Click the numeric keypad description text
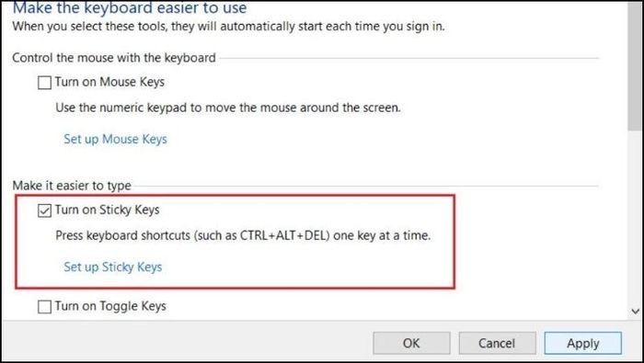644x363 pixels. pos(228,108)
